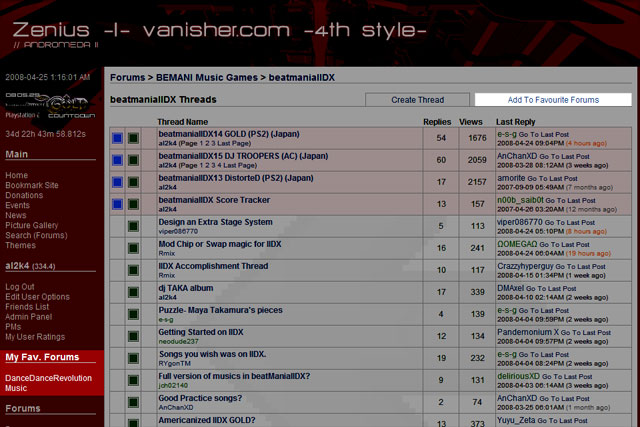The image size is (640, 427).
Task: Click green icon beside dj TAKA album
Action: click(133, 292)
